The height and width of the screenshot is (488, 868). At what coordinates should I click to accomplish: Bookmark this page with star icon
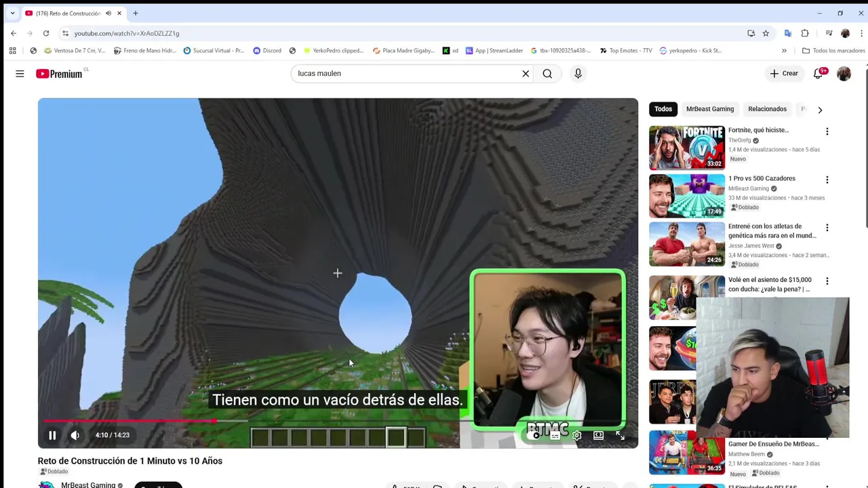click(x=766, y=33)
